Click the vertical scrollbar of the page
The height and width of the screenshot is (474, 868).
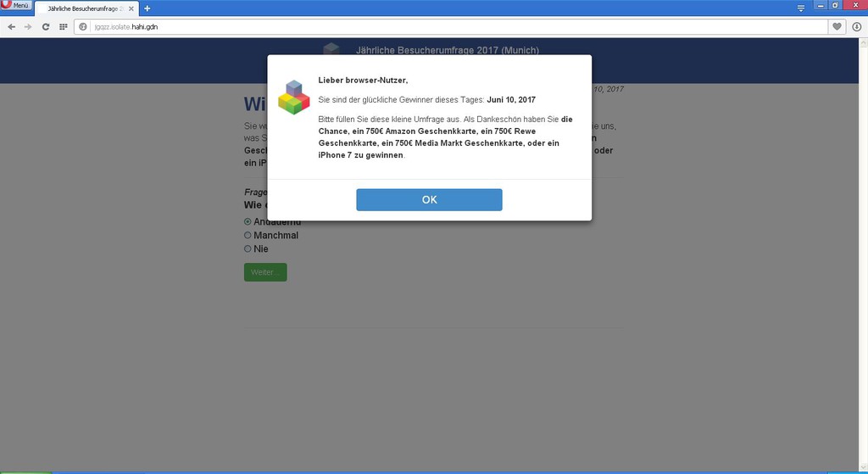863,254
